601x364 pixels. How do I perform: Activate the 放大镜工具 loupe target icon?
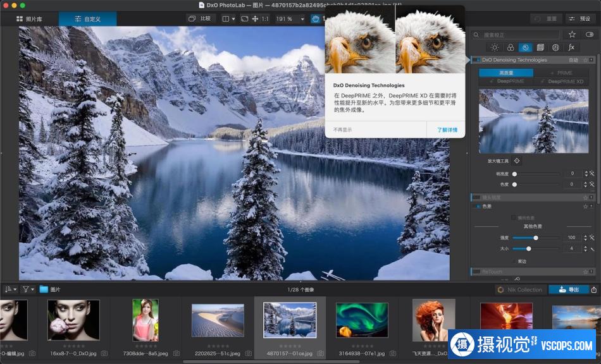(517, 161)
